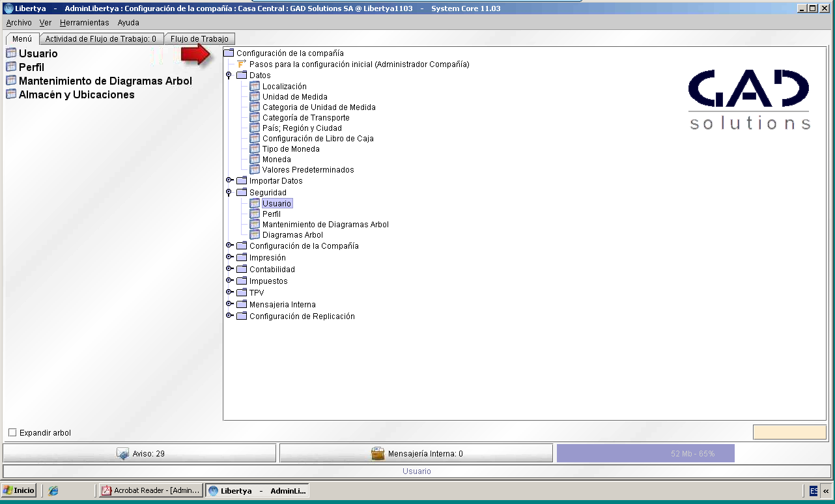This screenshot has height=504, width=835.
Task: Expand the TPV folder node
Action: coord(229,292)
